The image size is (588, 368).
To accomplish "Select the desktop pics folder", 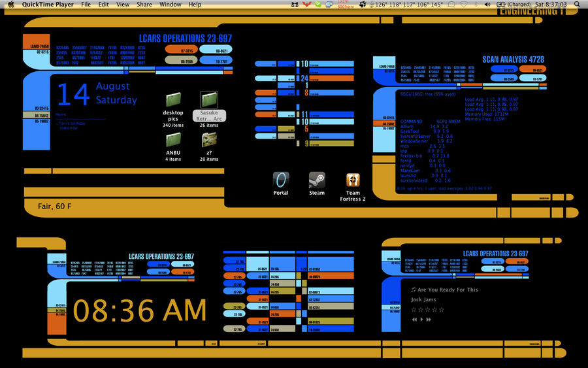I will pos(173,100).
